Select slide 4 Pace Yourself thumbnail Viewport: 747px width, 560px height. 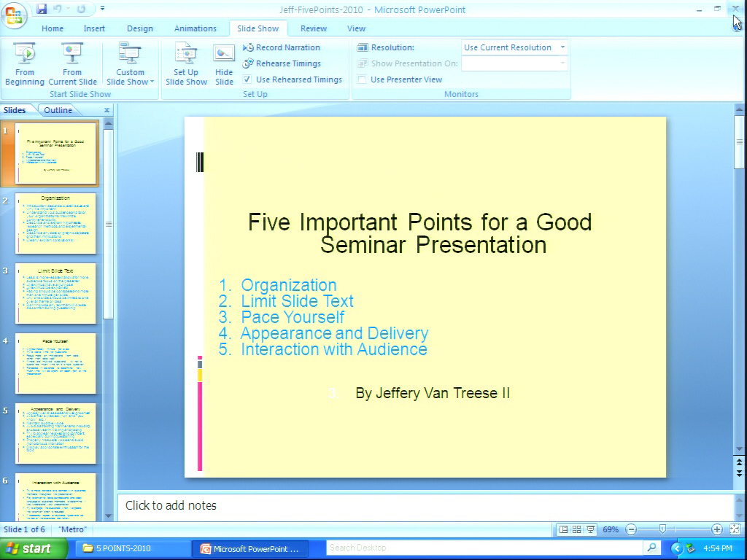pyautogui.click(x=55, y=363)
